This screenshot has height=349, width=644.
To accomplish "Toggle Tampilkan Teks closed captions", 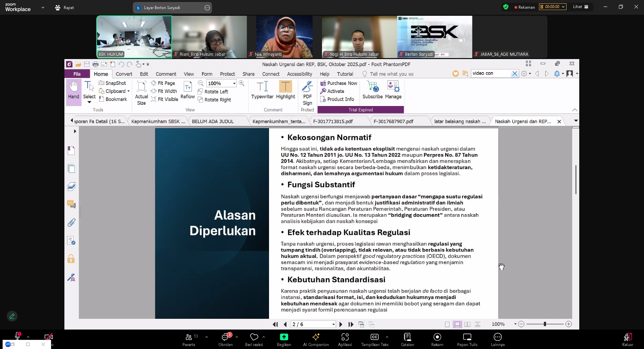I will click(375, 339).
